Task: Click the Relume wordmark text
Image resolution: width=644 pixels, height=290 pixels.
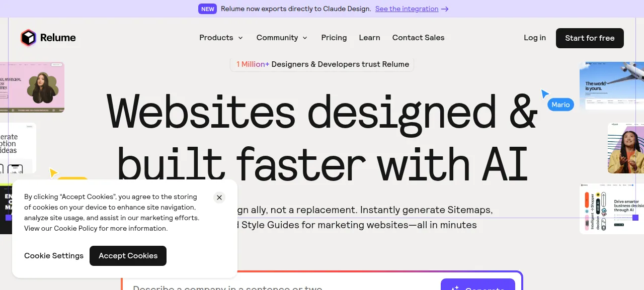Action: click(58, 38)
